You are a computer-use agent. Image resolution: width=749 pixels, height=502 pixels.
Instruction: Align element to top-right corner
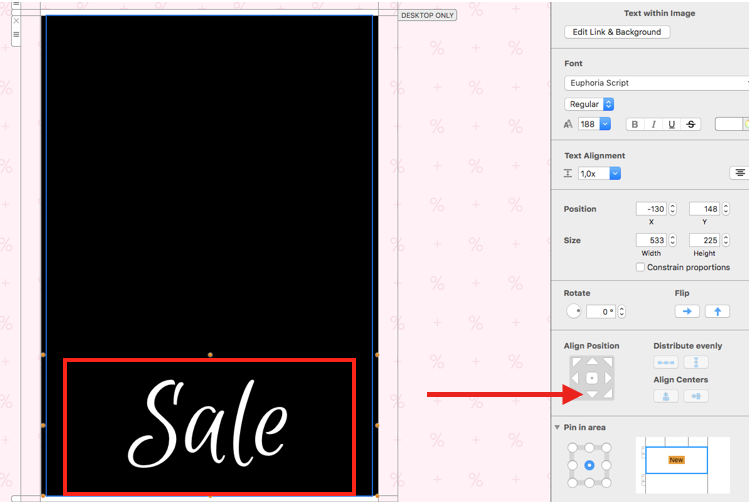607,363
